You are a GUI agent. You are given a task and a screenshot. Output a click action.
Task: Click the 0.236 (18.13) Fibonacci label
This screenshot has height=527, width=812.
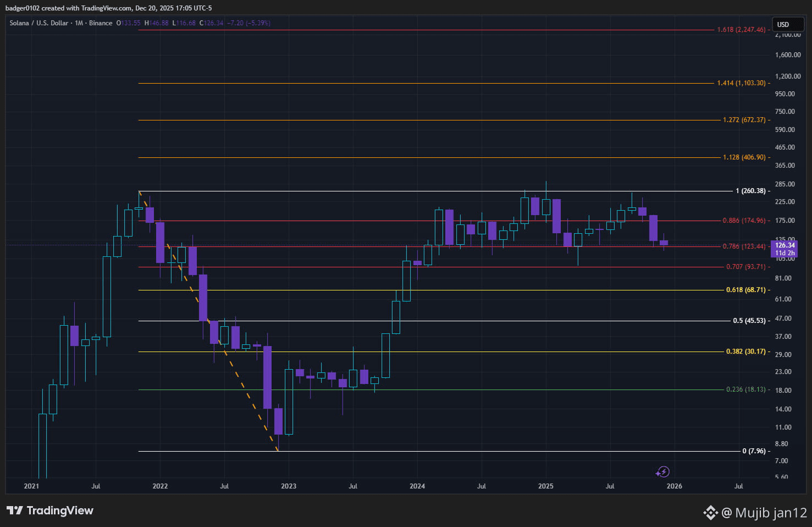[746, 389]
